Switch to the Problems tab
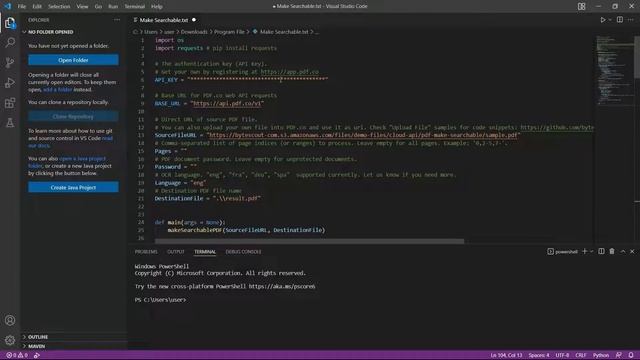The image size is (640, 360). tap(146, 252)
